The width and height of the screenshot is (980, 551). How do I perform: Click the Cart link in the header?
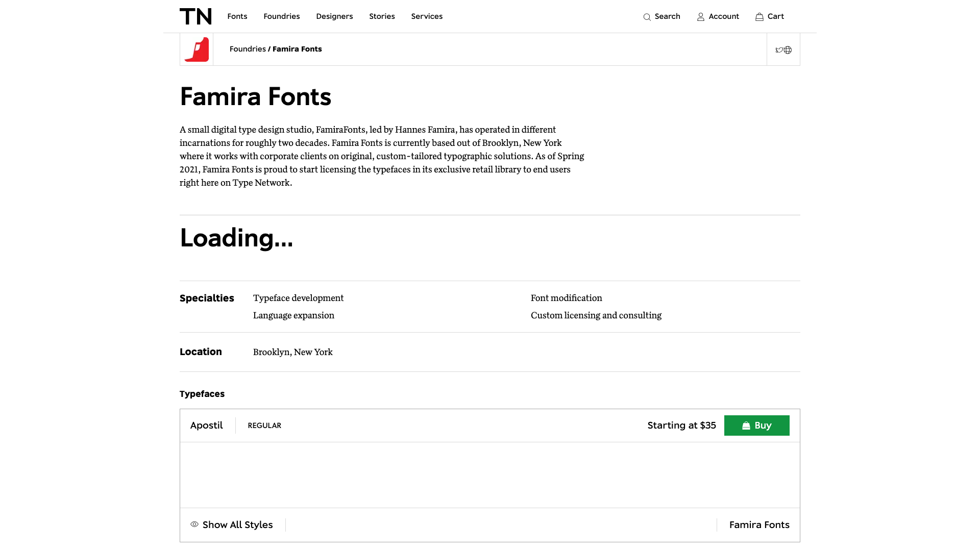(x=770, y=16)
